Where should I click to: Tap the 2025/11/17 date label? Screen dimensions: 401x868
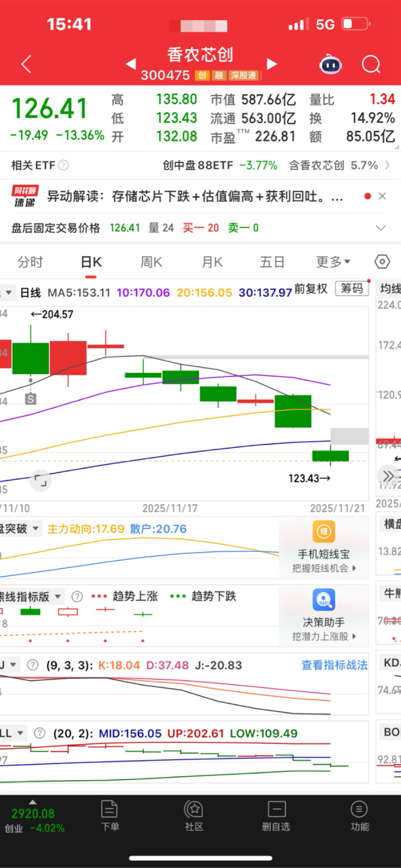170,508
